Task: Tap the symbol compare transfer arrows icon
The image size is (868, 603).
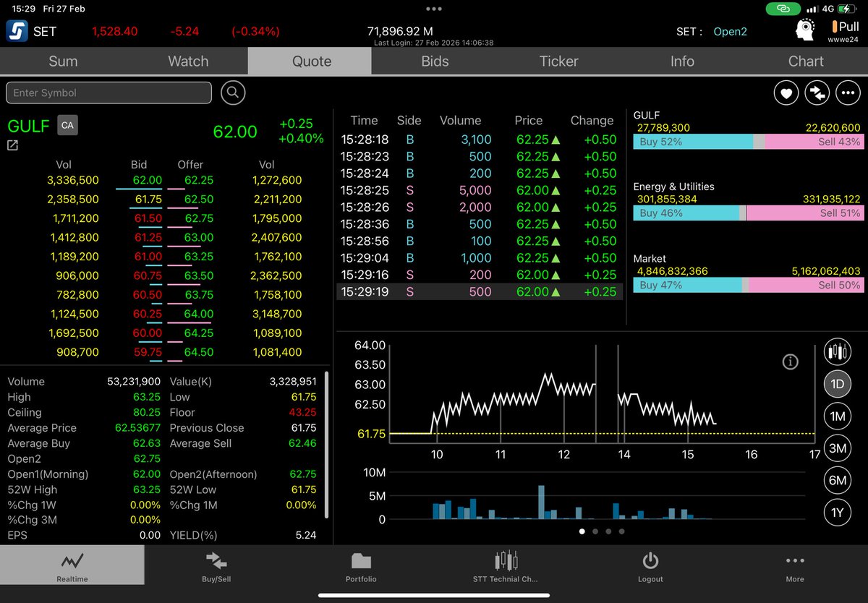Action: point(817,93)
